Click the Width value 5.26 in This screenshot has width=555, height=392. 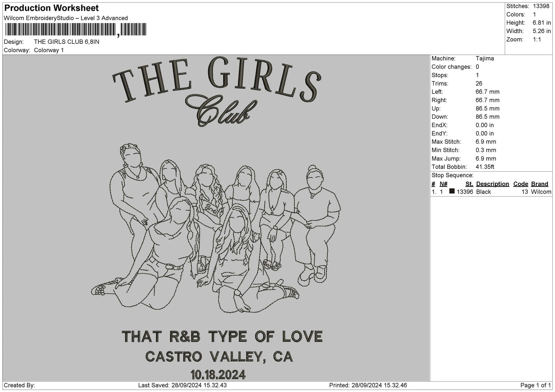[x=542, y=31]
